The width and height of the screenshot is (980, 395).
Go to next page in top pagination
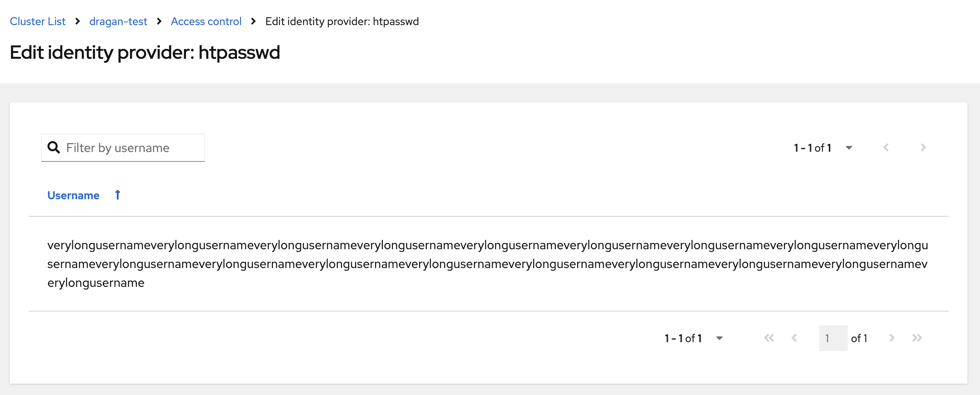[x=923, y=148]
